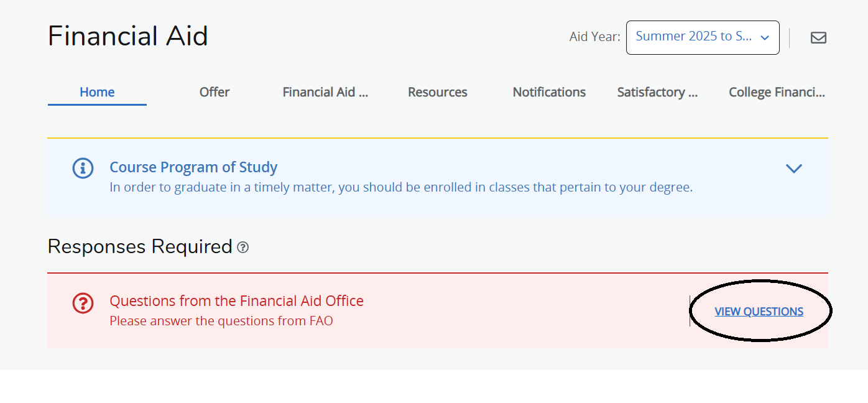Viewport: 868px width, 403px height.
Task: Click the Course Program of Study heading
Action: point(193,167)
